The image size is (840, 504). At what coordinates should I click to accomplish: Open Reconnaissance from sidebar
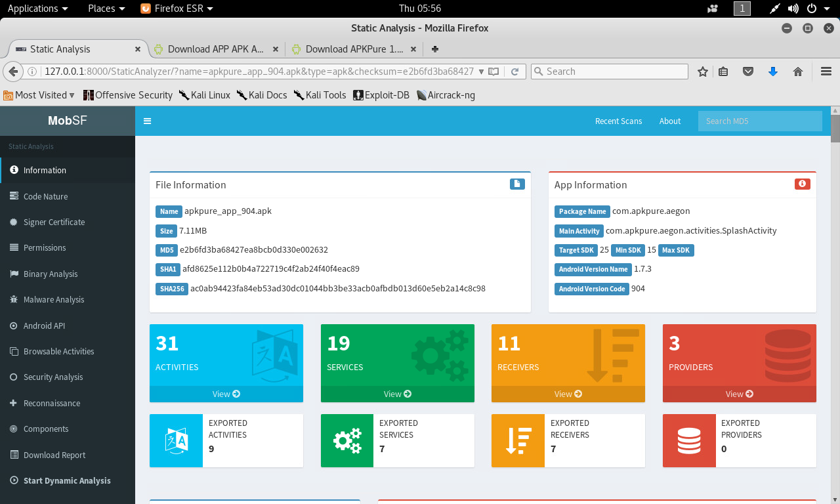(68, 403)
